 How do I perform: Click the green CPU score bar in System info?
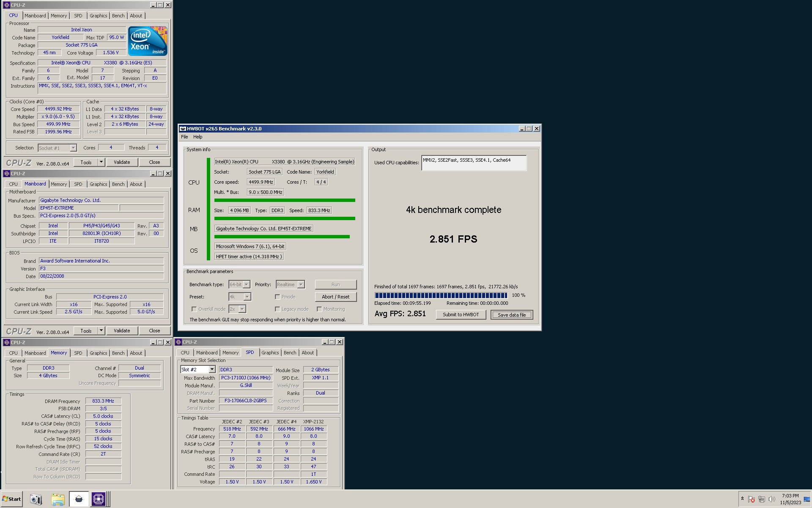click(x=285, y=200)
